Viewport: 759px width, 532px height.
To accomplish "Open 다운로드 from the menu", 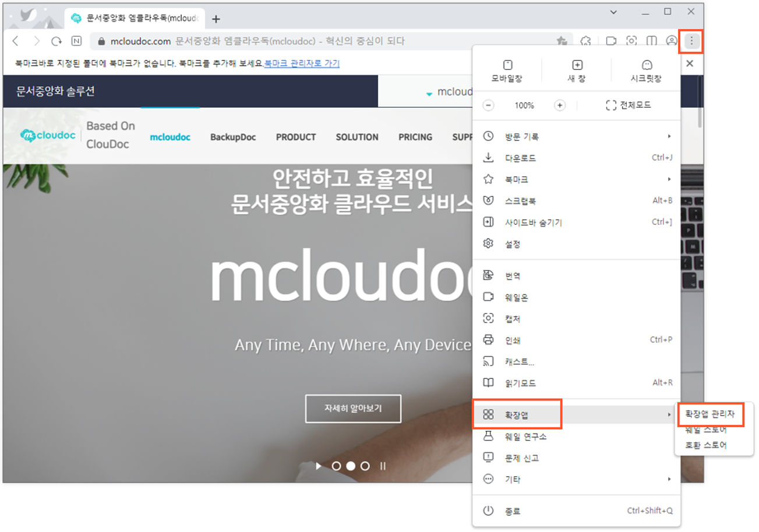I will [576, 158].
